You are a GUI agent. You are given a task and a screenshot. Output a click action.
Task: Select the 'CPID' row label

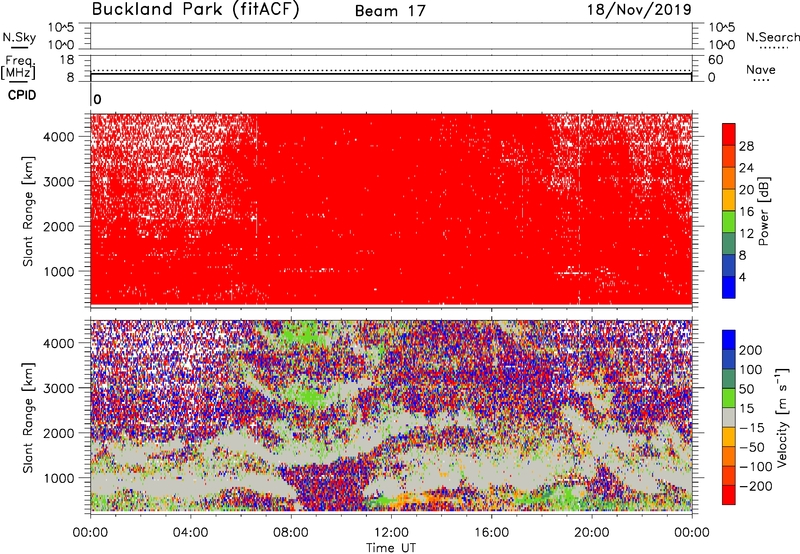(x=22, y=95)
